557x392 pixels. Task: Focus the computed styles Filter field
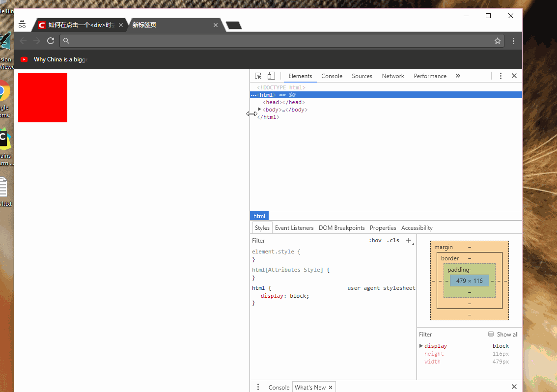coord(451,335)
